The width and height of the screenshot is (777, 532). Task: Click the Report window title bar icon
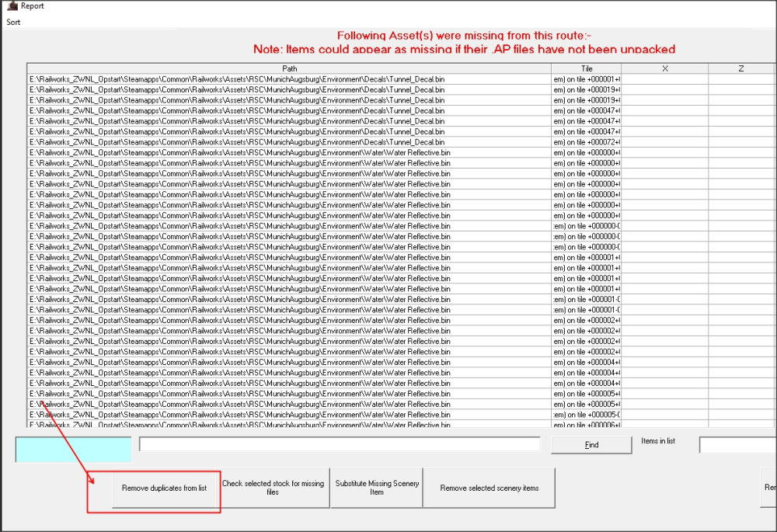click(12, 6)
